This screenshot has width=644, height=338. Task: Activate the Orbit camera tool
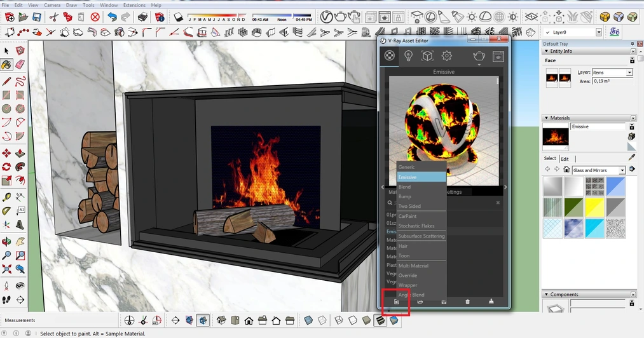click(x=6, y=241)
